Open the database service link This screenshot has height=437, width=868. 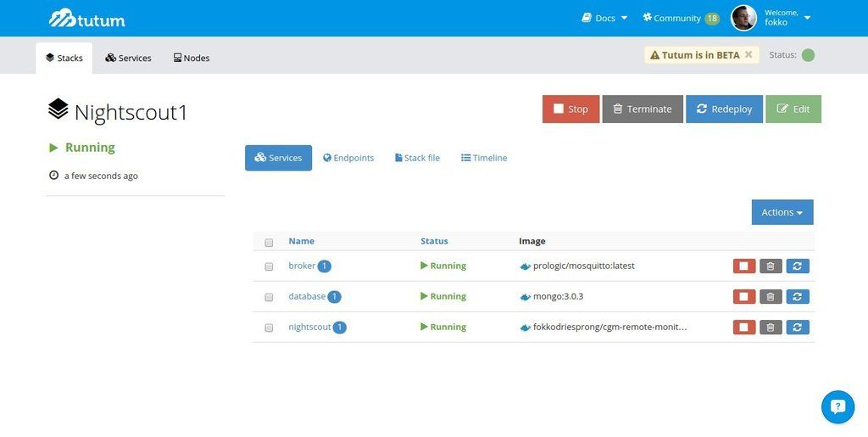tap(307, 296)
